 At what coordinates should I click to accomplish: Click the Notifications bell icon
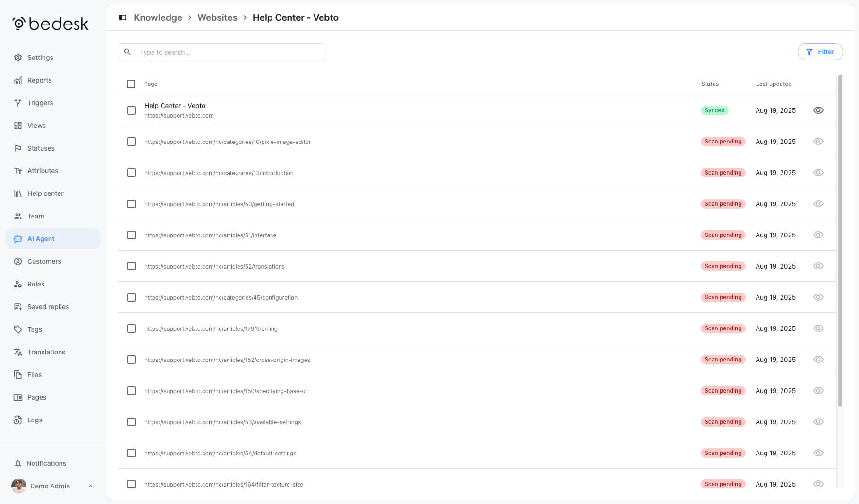[18, 463]
